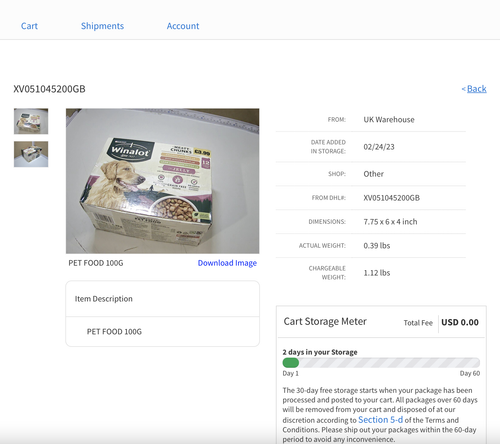
Task: Click the PET FOOD 100G image caption
Action: 96,263
